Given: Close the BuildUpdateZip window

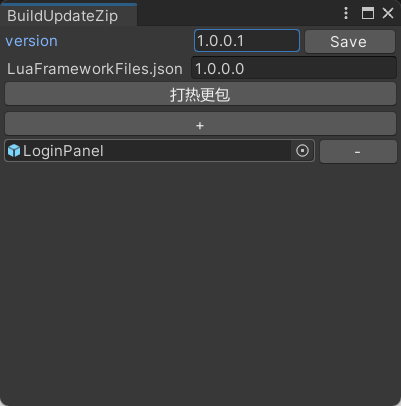Looking at the screenshot, I should coord(388,13).
